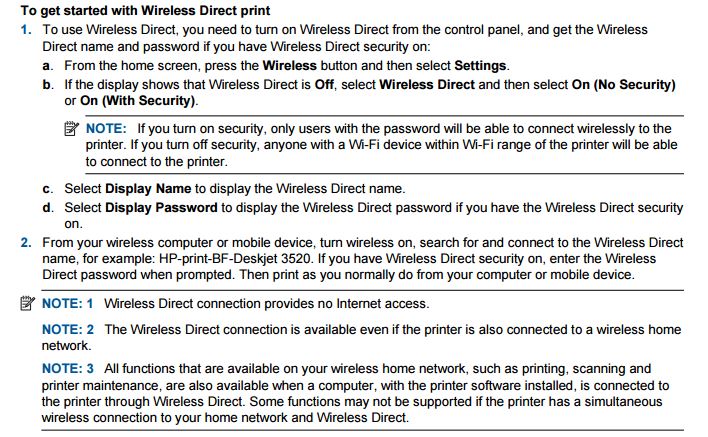Click the blue 'NOTE: 3' label
The height and width of the screenshot is (437, 708).
point(68,368)
